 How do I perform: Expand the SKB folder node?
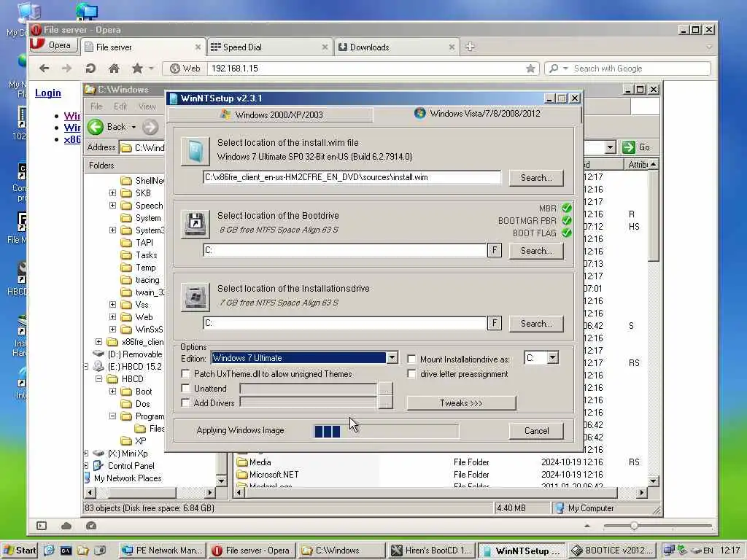(x=112, y=192)
